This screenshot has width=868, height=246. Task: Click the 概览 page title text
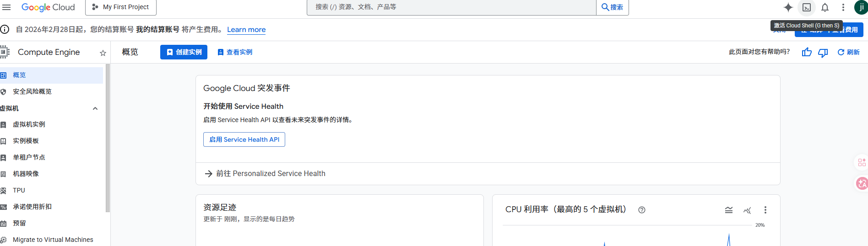130,52
